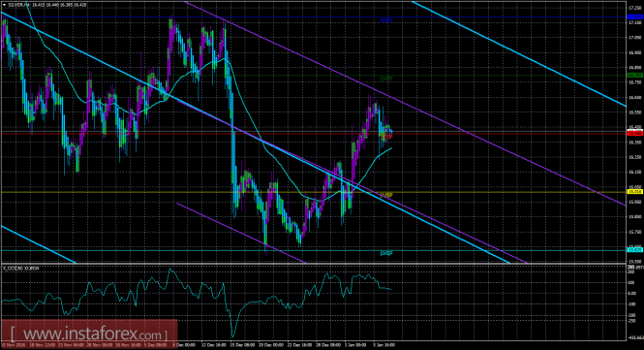Viewport: 644px width, 350px height.
Task: Click the yellow horizontal level line at 16.016
Action: (x=314, y=192)
